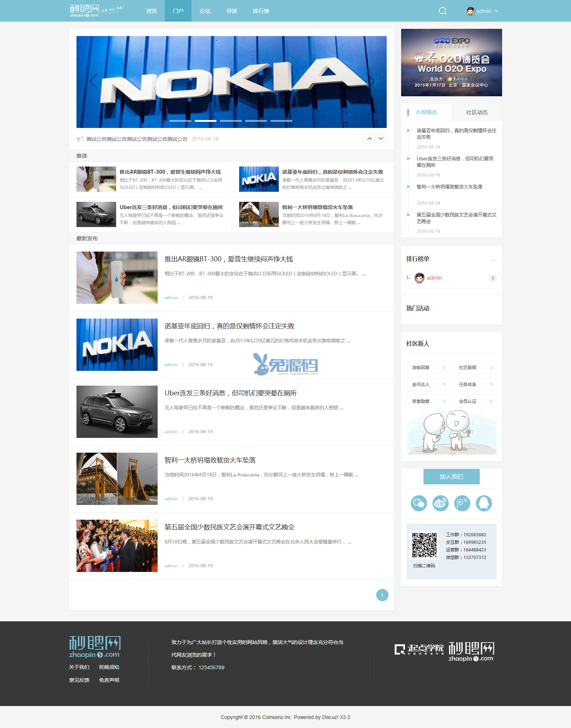This screenshot has width=571, height=728.
Task: Click the Uber car thumbnail in latest posts
Action: [x=117, y=412]
